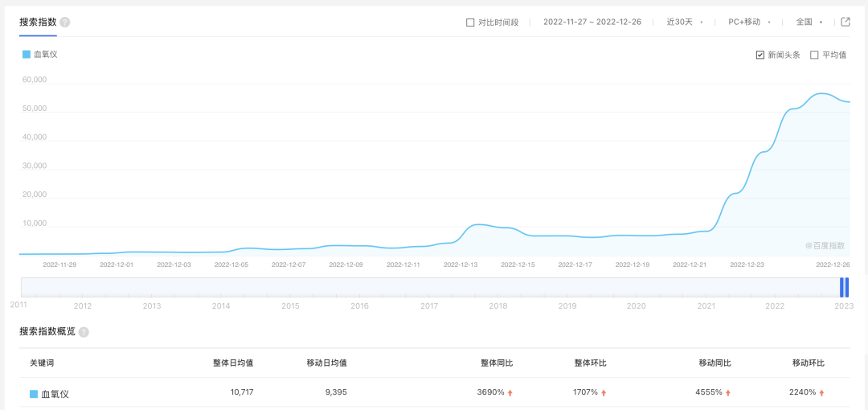Open the 近30天 time range dropdown
Screen dimensions: 868x410
685,23
